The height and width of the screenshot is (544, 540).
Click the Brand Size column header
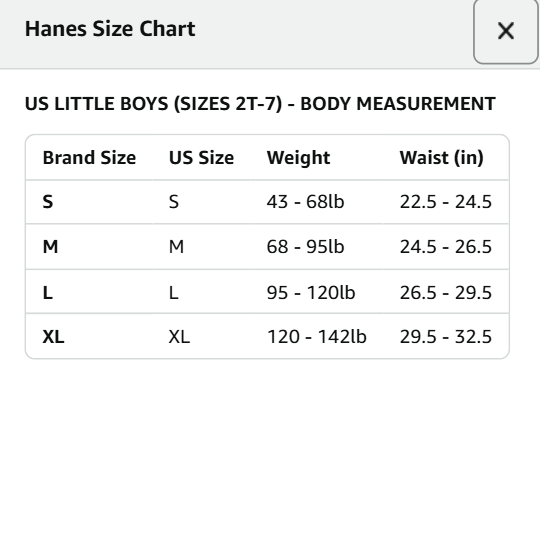[89, 158]
